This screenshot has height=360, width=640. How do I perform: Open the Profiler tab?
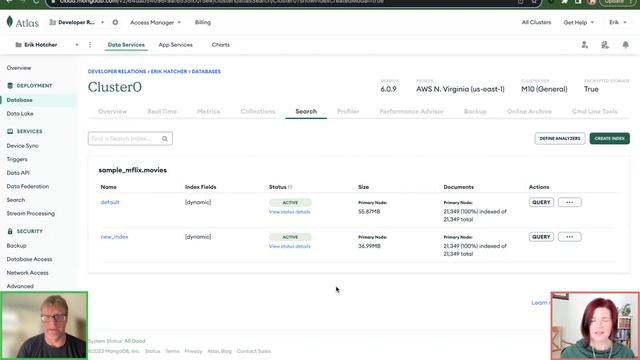(x=348, y=111)
